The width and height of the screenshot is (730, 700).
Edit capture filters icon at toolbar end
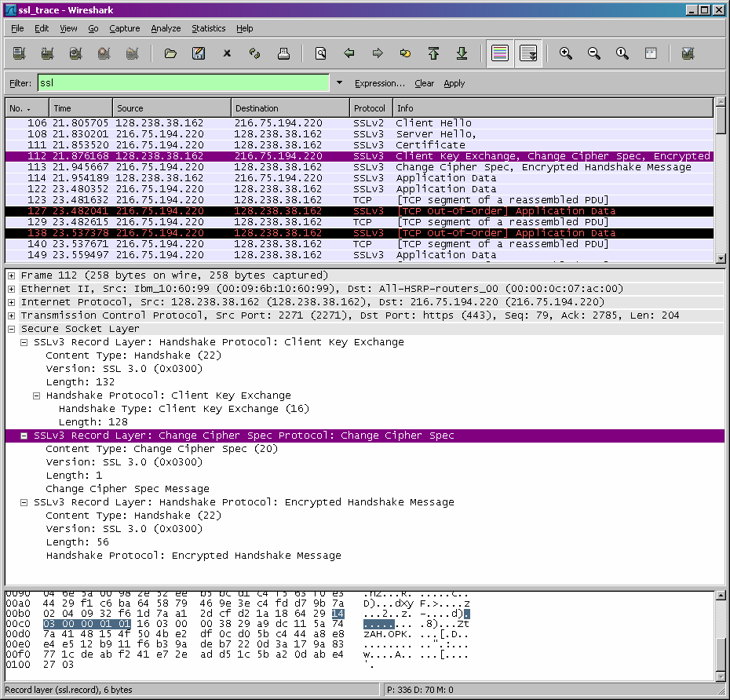[x=688, y=53]
